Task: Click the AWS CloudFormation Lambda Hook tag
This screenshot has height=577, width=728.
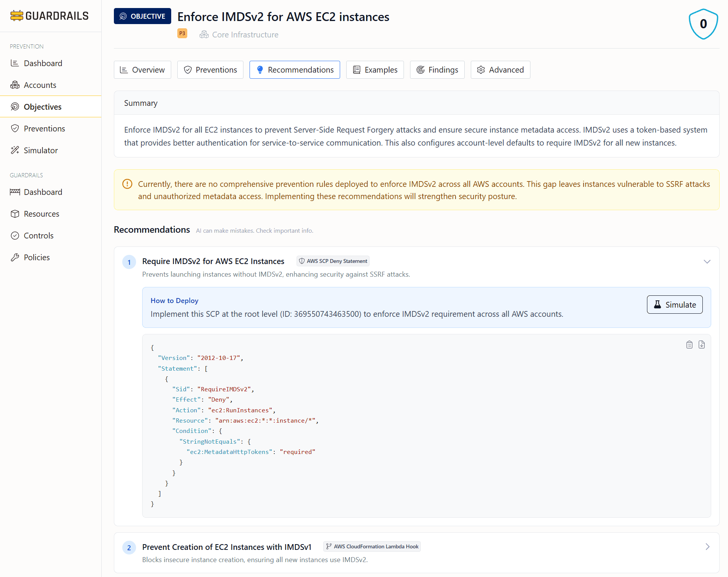Action: coord(372,546)
